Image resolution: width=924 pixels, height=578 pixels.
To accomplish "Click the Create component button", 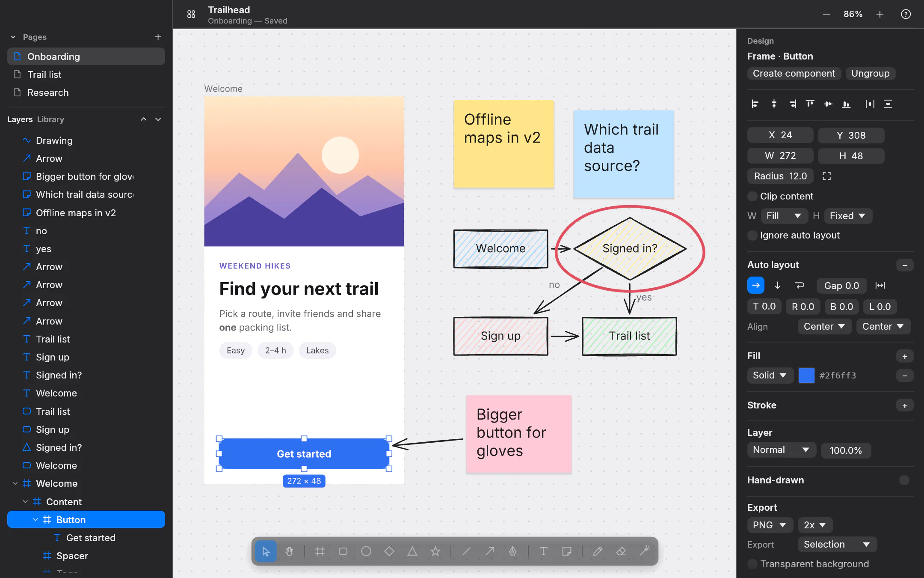I will pyautogui.click(x=794, y=73).
